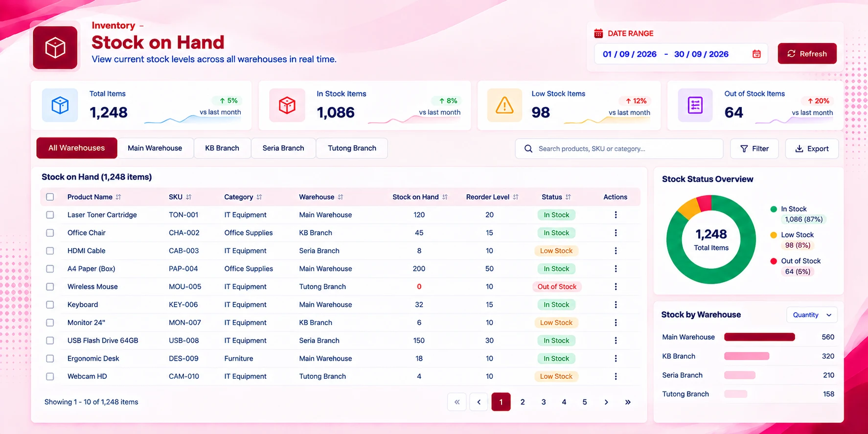The width and height of the screenshot is (868, 434).
Task: Sort by Category column arrows
Action: [x=259, y=197]
